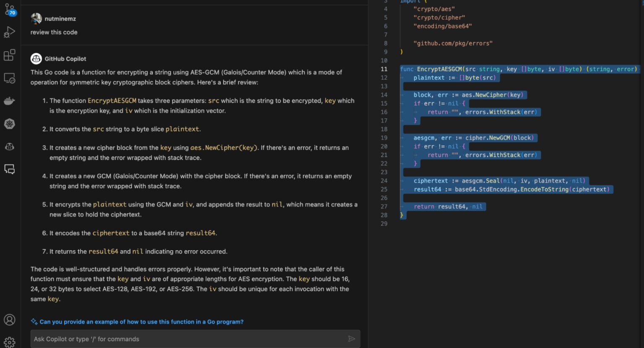The image size is (644, 348).
Task: Click the cipher.NewGCM(block) code line
Action: tap(474, 138)
